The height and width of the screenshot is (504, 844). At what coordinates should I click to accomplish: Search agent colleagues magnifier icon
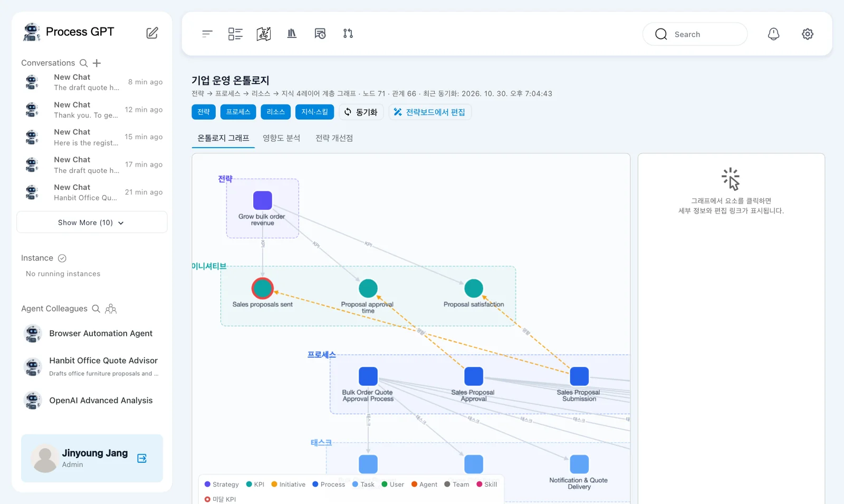96,309
